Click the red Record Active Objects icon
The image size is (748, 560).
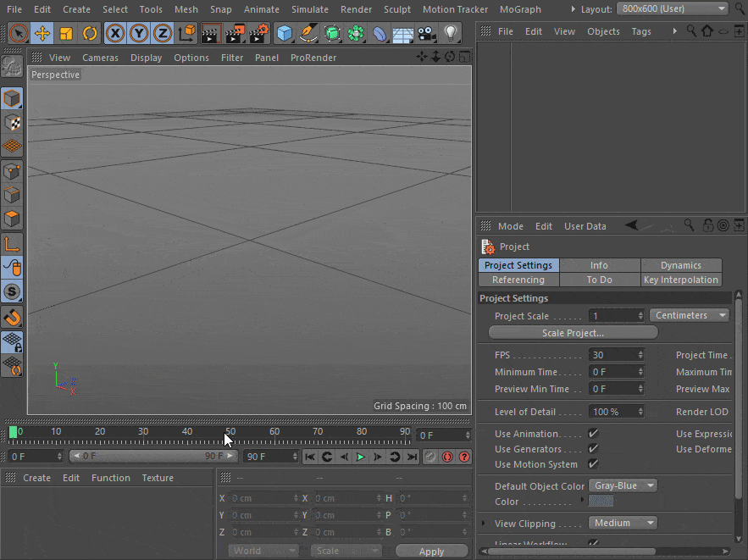pos(447,457)
